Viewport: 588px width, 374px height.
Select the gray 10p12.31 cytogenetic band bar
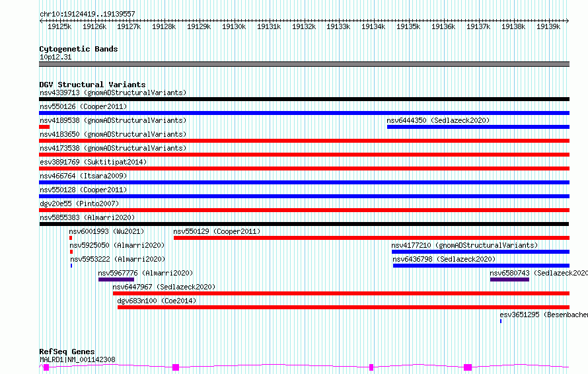(x=304, y=64)
